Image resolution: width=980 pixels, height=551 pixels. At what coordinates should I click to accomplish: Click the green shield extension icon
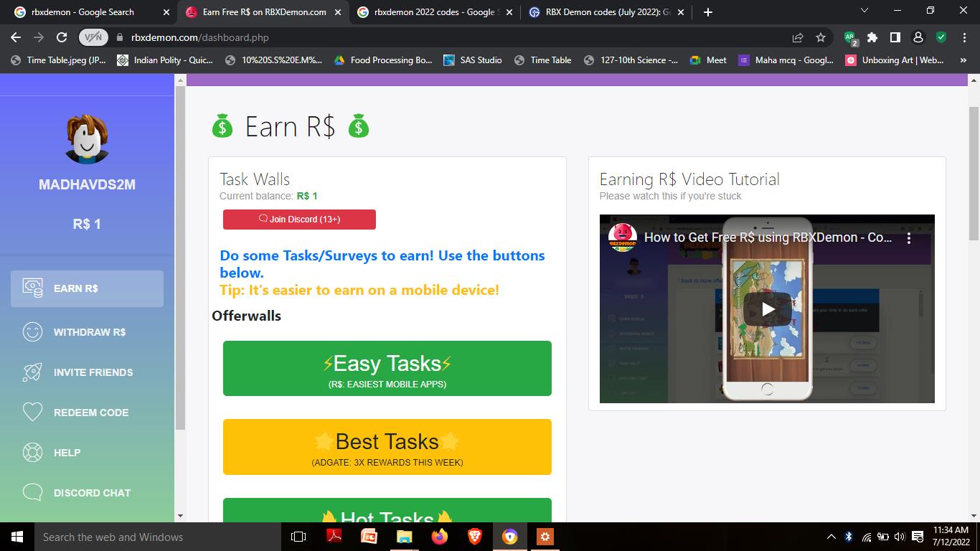coord(941,37)
